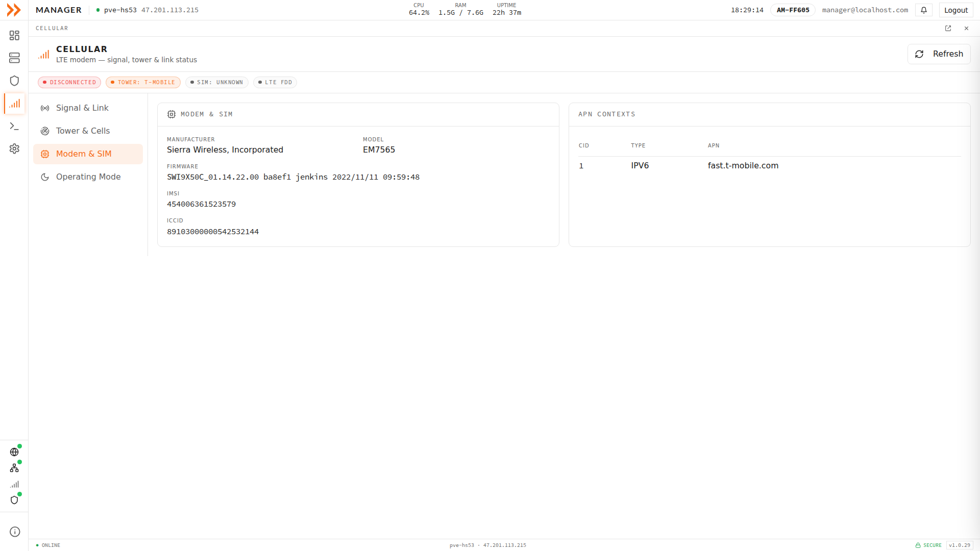Click IMSI value 454006361523579
Image resolution: width=980 pixels, height=551 pixels.
pyautogui.click(x=201, y=204)
